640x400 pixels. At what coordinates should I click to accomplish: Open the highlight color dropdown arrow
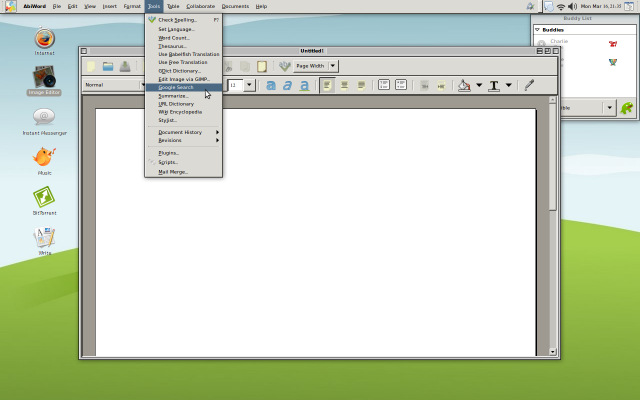(x=479, y=85)
